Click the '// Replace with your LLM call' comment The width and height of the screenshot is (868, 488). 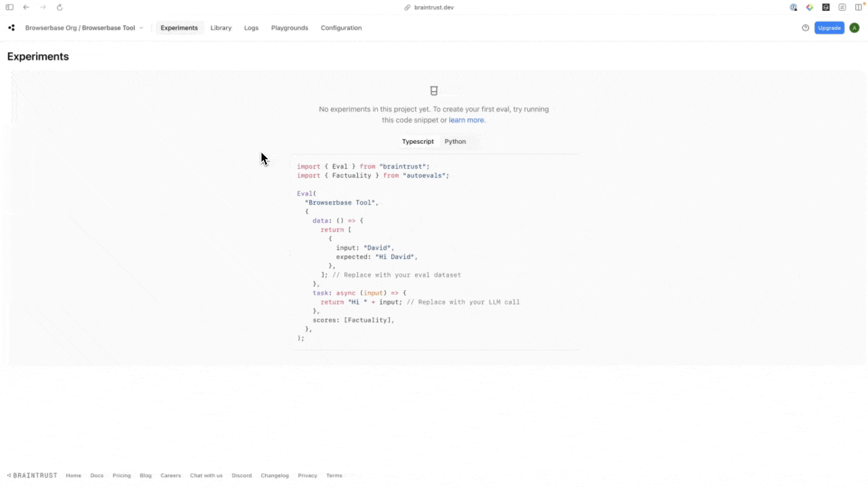click(463, 302)
